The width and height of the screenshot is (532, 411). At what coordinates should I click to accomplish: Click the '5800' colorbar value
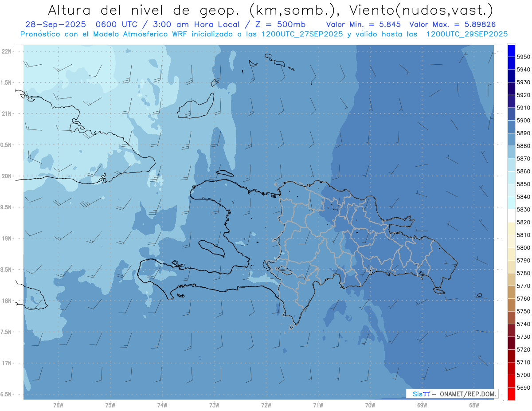524,248
